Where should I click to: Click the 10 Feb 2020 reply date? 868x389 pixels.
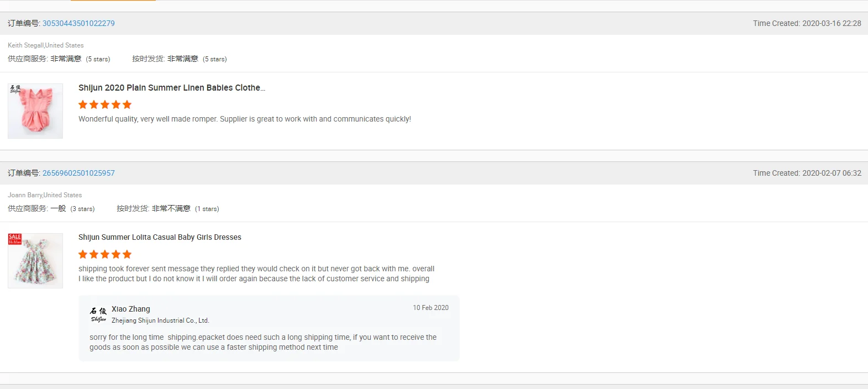430,308
